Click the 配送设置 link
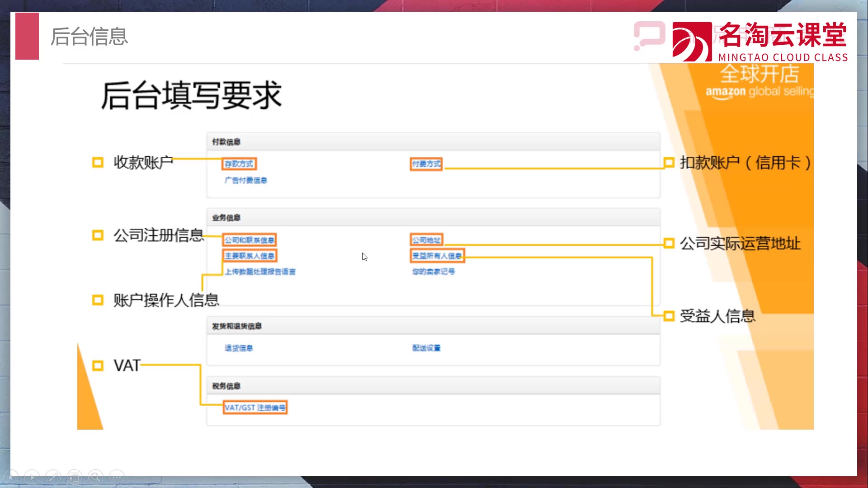The width and height of the screenshot is (868, 488). (x=426, y=348)
